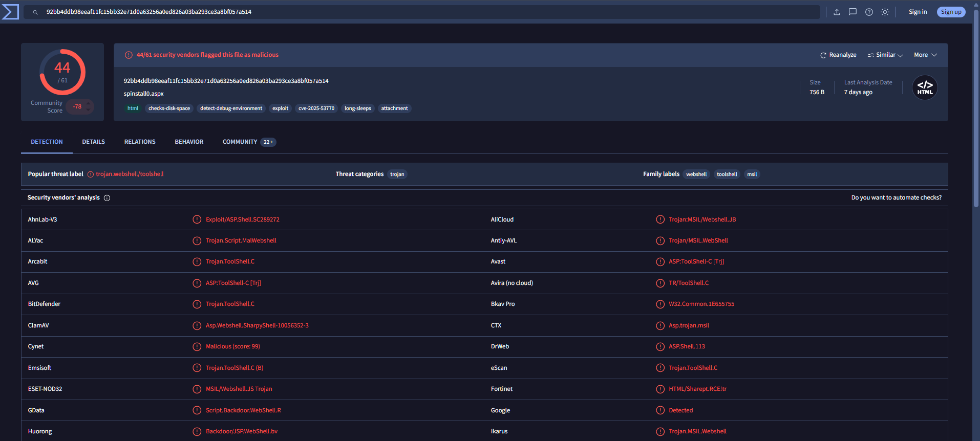Downvote the community score with down arrow
Viewport: 980px width, 441px height.
[x=88, y=109]
